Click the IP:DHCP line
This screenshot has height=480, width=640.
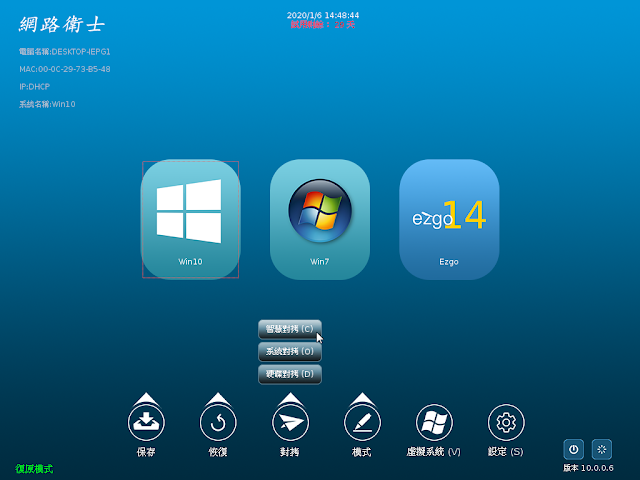click(x=34, y=87)
